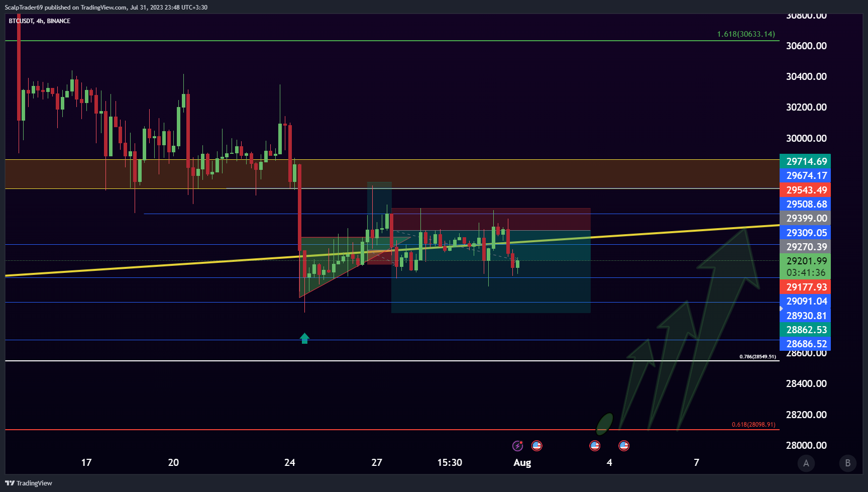
Task: Click the red 29543.49 price label
Action: tap(805, 190)
